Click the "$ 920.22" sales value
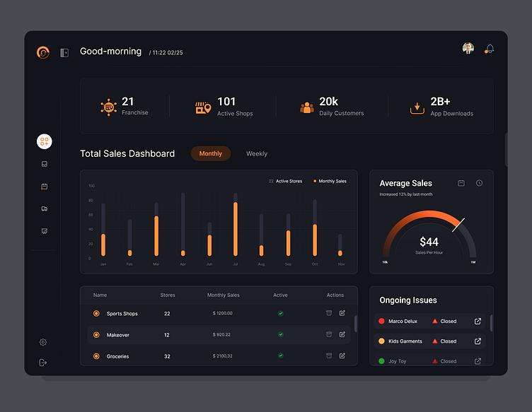 (x=221, y=334)
